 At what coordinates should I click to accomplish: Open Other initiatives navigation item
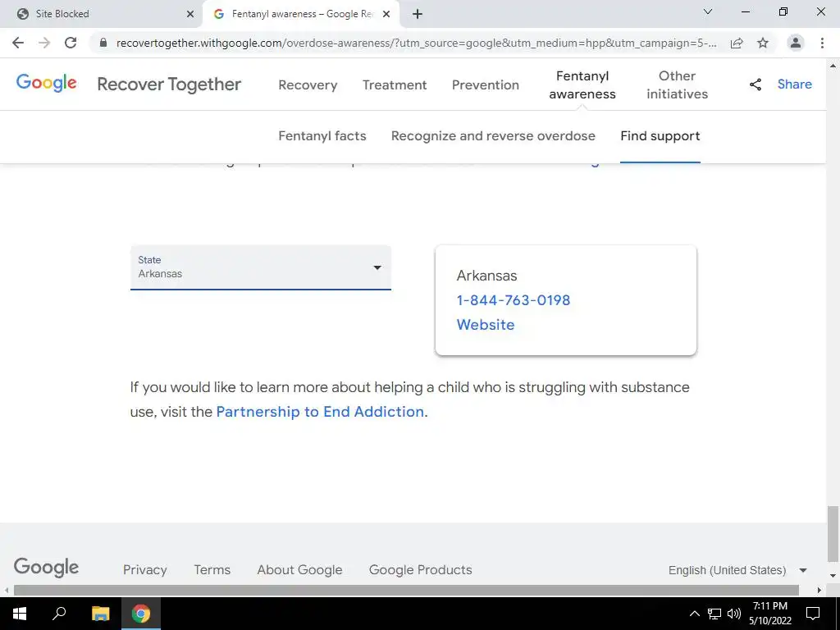(677, 84)
